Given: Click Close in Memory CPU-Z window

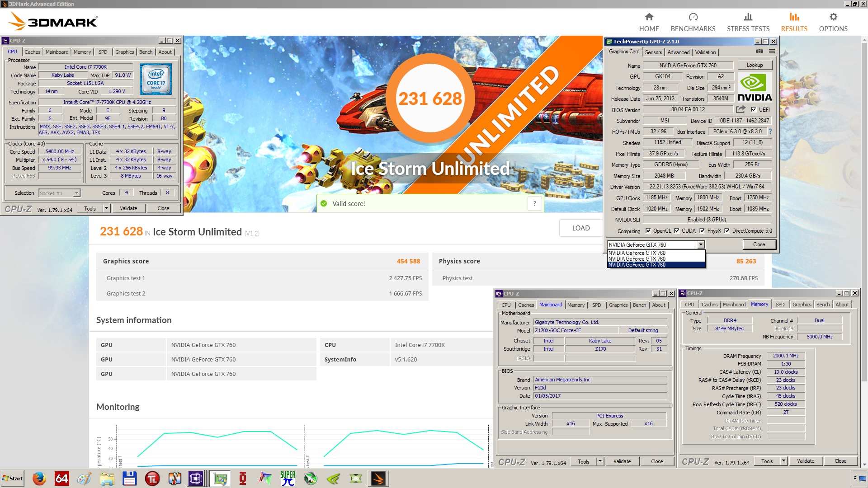Looking at the screenshot, I should (840, 461).
